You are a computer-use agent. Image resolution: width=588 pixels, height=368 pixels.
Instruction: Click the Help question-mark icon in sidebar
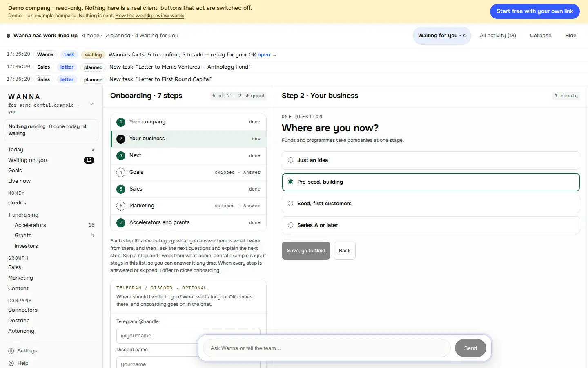coord(11,363)
